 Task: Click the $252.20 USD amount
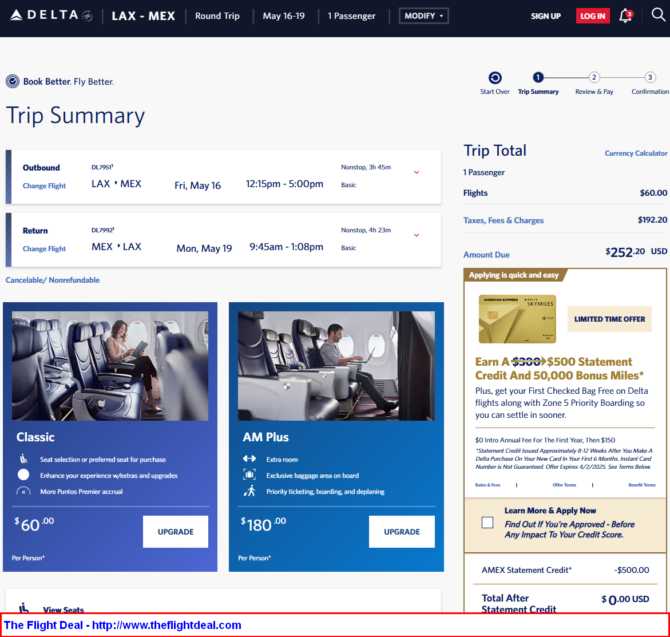[x=636, y=252]
